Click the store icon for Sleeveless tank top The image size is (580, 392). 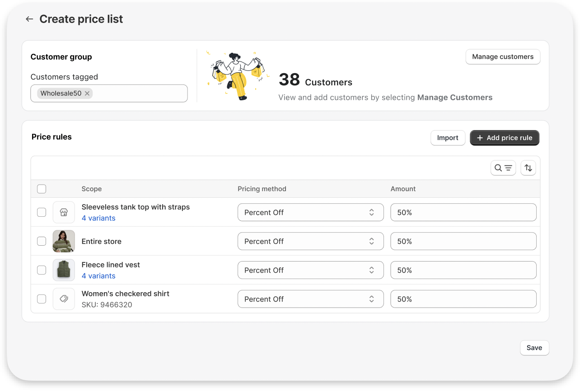[64, 212]
